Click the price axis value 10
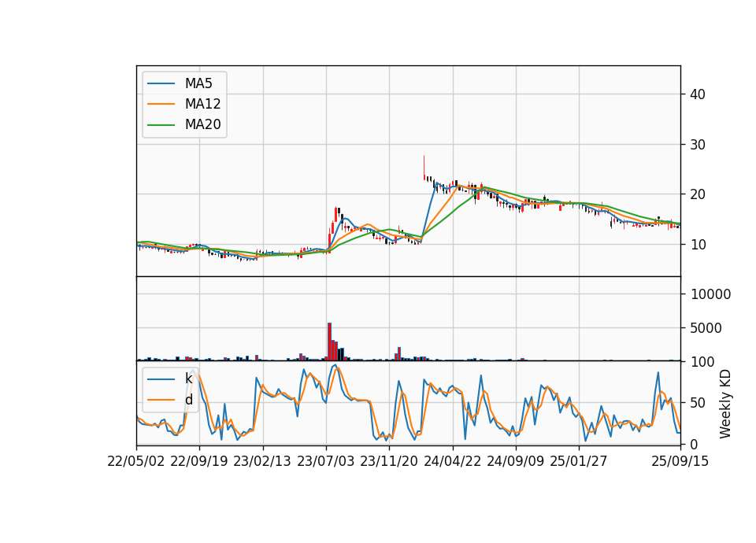The image size is (756, 543). point(698,245)
